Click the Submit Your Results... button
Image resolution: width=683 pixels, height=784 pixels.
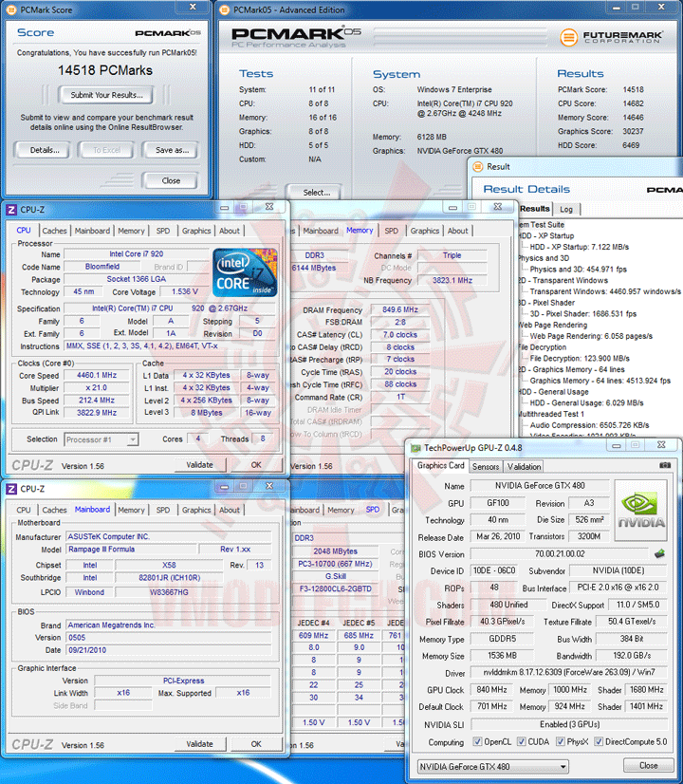point(106,95)
